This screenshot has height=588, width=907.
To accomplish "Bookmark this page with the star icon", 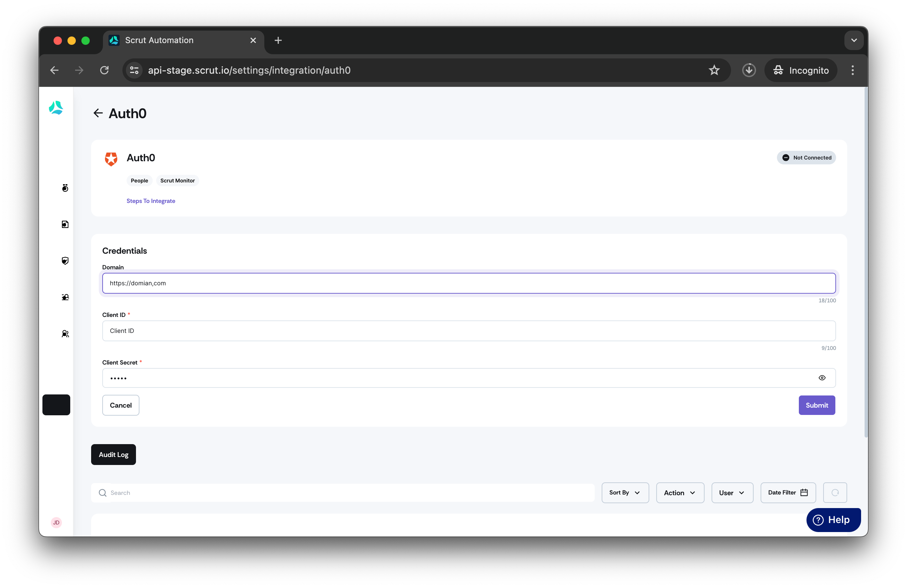I will (x=714, y=70).
